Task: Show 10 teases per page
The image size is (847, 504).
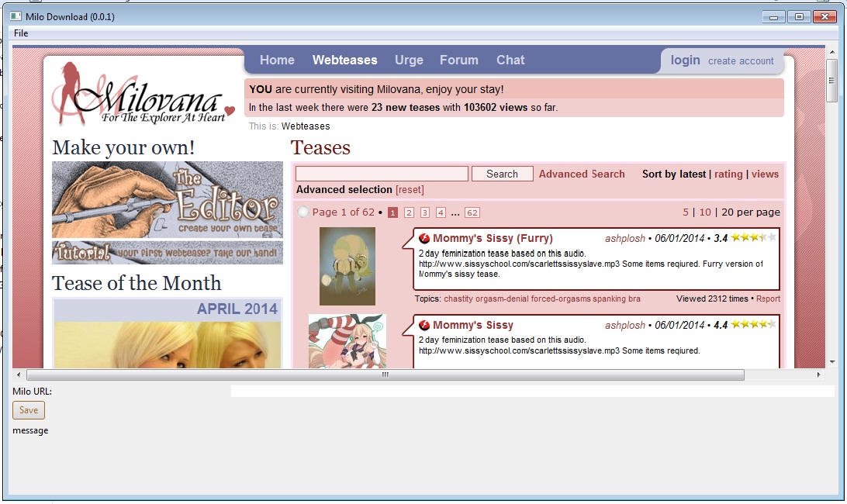Action: 705,212
